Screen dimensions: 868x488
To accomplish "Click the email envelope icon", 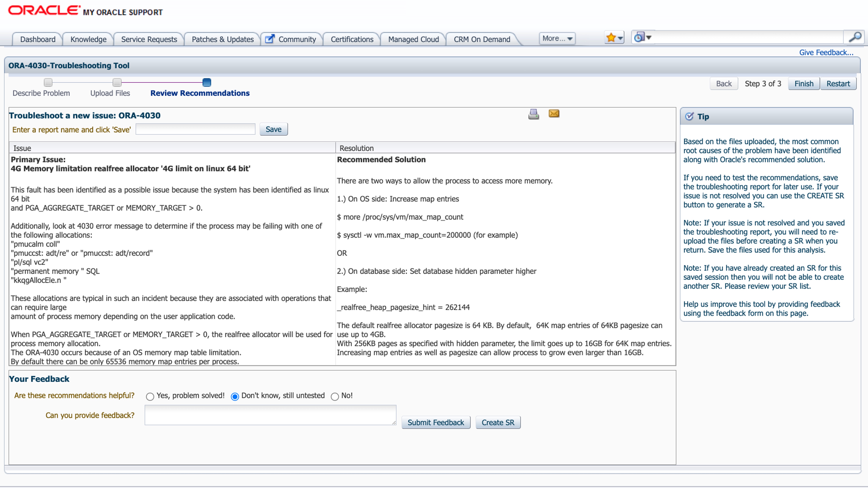I will [x=554, y=114].
